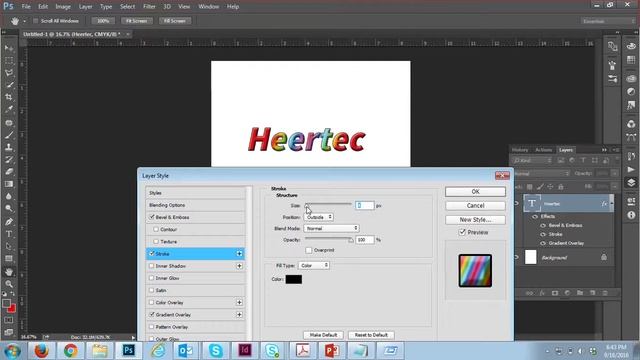Enable the Satin checkbox
This screenshot has height=360, width=640.
click(x=152, y=290)
